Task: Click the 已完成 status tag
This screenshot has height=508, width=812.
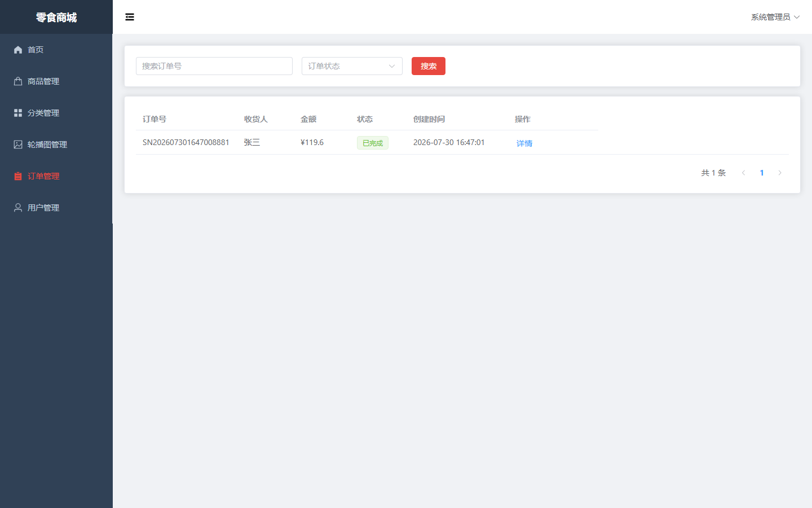Action: 373,143
